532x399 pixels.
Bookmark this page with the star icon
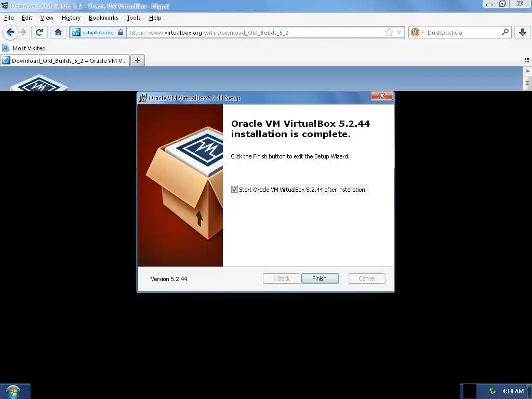pyautogui.click(x=389, y=32)
